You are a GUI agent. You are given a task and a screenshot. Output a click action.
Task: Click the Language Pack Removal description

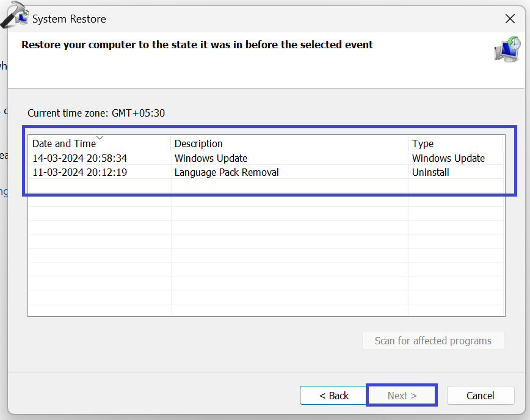click(227, 172)
